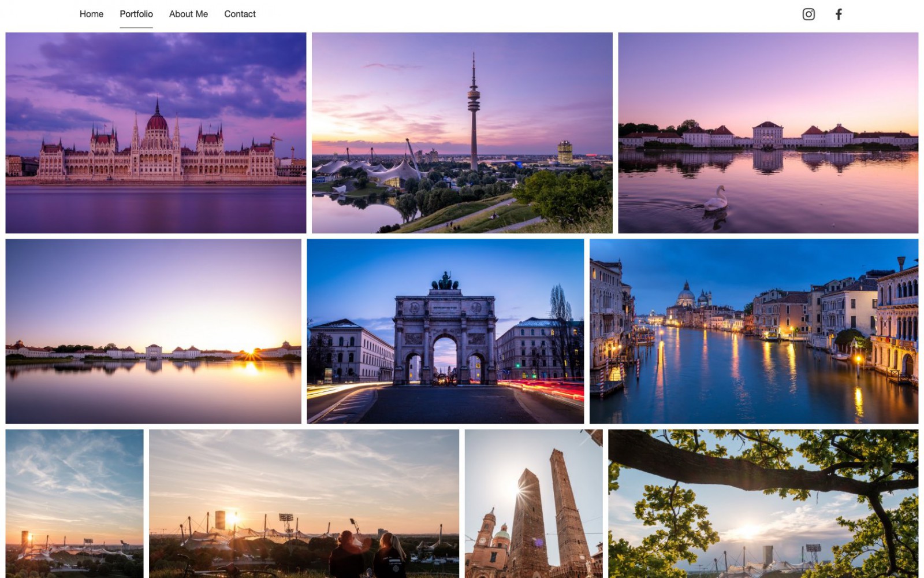View the Venice Grand Canal night photo
This screenshot has height=578, width=924.
click(754, 331)
